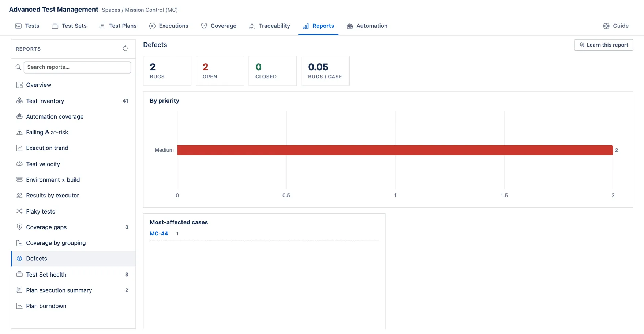
Task: Switch to the Test Sets tab
Action: 70,26
